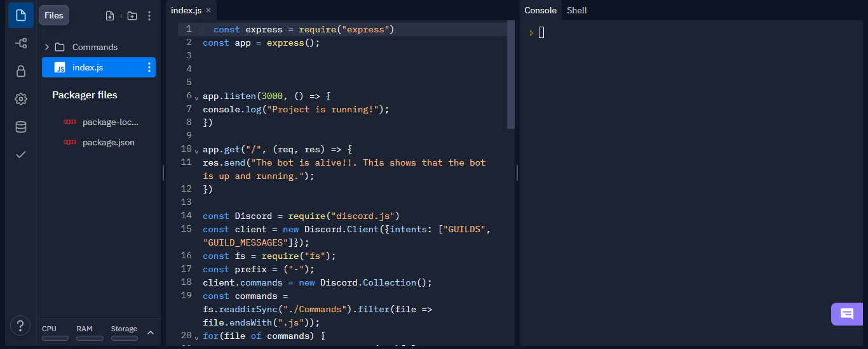The width and height of the screenshot is (868, 349).
Task: Open the Unit tests checkmark icon
Action: click(21, 154)
